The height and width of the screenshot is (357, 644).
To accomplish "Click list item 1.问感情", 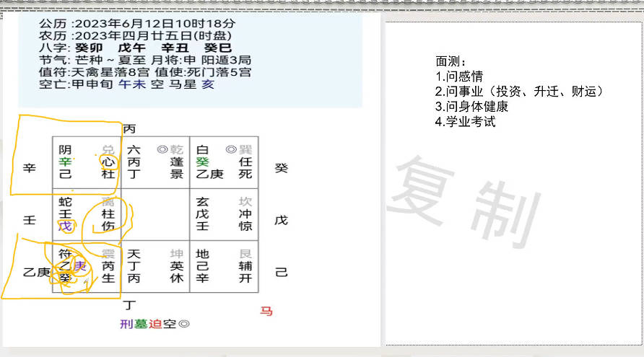I will (458, 76).
